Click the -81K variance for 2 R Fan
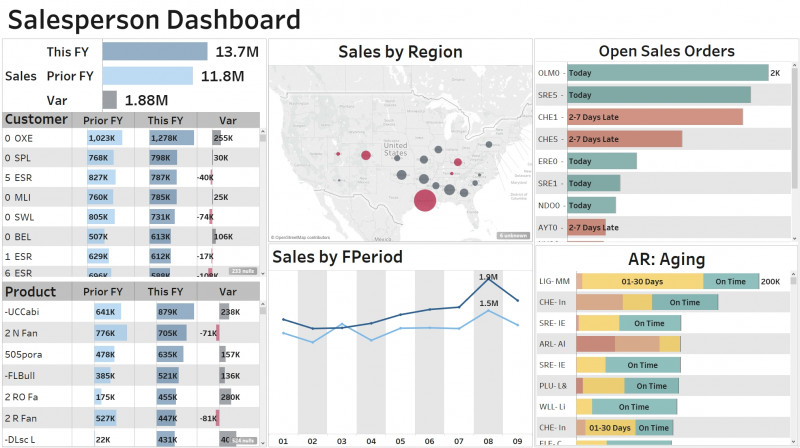The width and height of the screenshot is (800, 448). 208,418
